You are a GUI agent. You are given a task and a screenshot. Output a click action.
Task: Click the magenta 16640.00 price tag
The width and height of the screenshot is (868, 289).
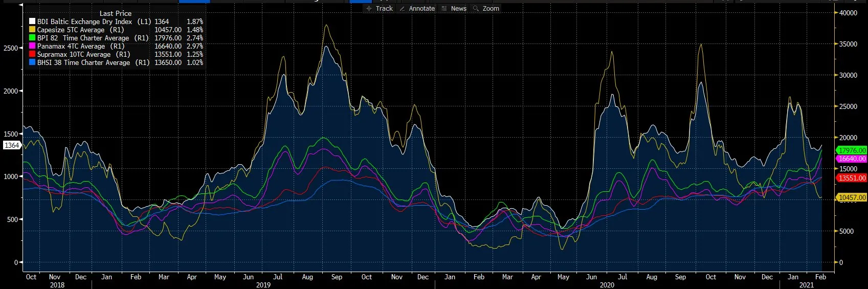(x=852, y=159)
